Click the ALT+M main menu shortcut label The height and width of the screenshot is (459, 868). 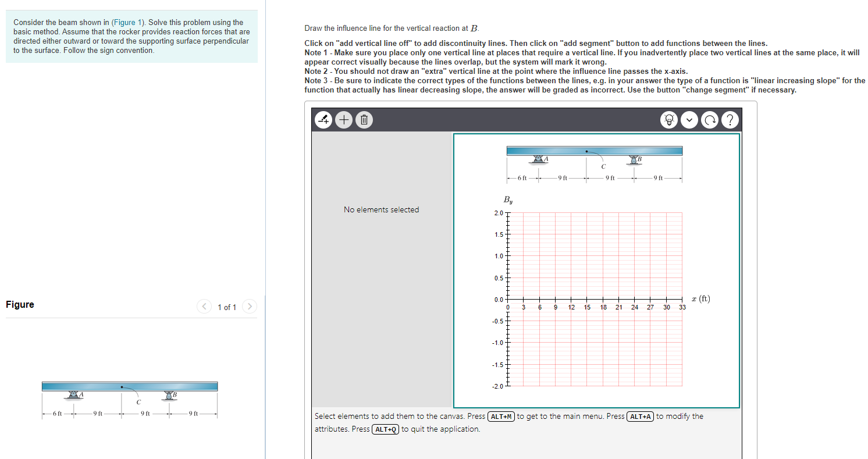501,416
